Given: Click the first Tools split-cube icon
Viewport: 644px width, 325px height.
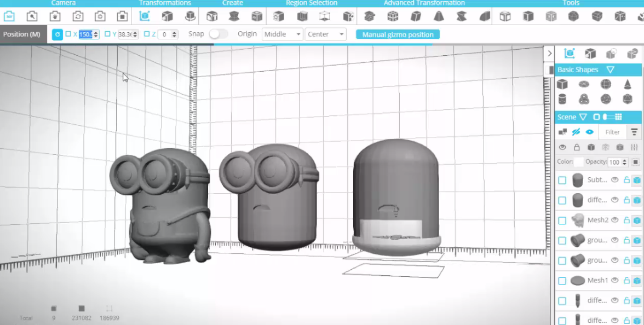Looking at the screenshot, I should [505, 16].
